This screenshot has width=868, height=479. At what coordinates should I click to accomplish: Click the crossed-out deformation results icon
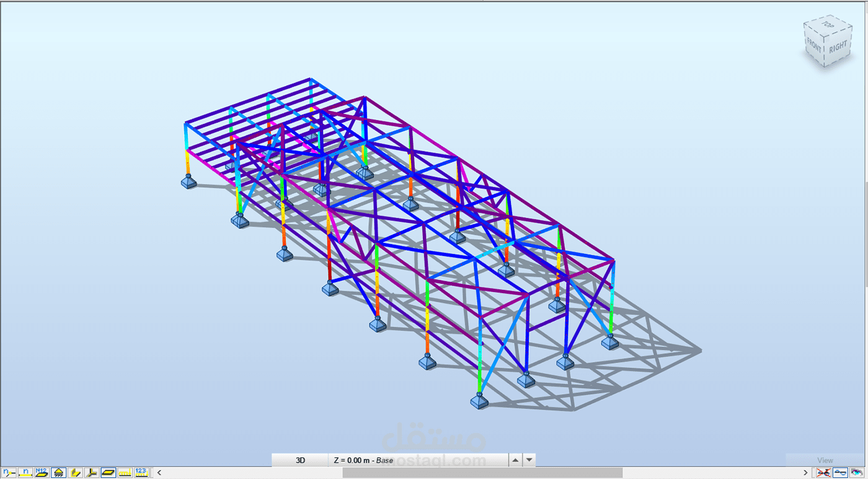pyautogui.click(x=823, y=473)
